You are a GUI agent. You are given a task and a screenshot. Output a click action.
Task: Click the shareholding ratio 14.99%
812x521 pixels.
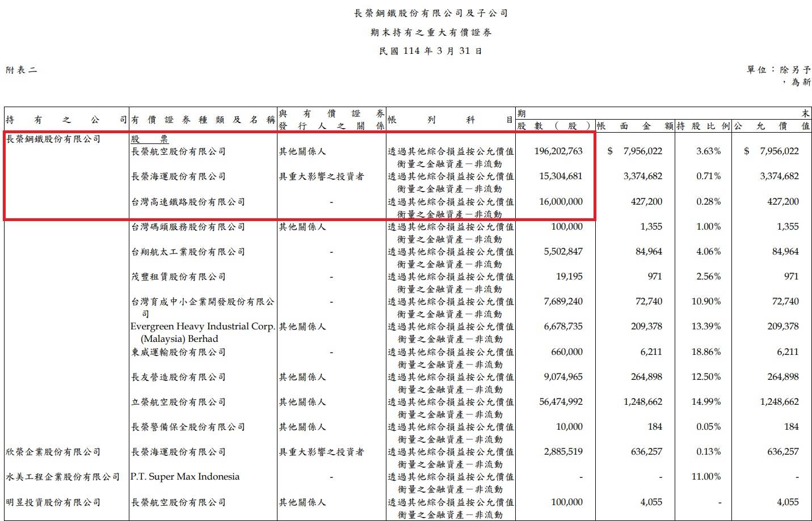click(706, 402)
